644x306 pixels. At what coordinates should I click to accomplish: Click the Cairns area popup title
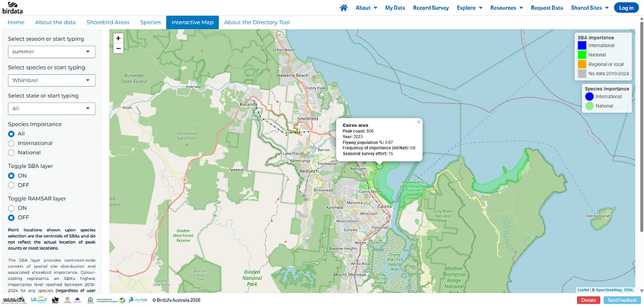pyautogui.click(x=356, y=125)
